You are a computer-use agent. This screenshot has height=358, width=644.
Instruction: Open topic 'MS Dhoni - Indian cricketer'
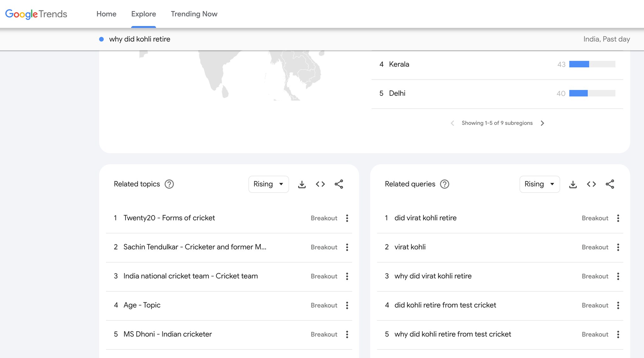(168, 334)
